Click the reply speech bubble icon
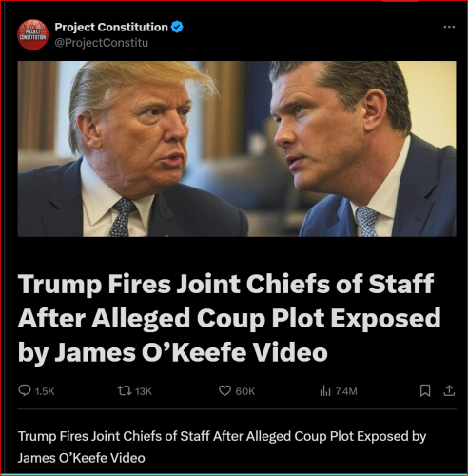Viewport: 468px width, 476px height. click(x=25, y=390)
